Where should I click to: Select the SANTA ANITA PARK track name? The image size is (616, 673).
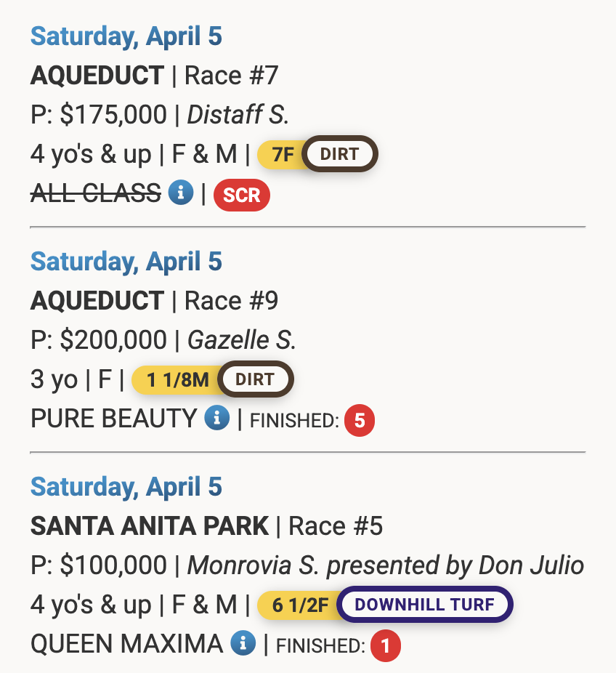tap(150, 525)
